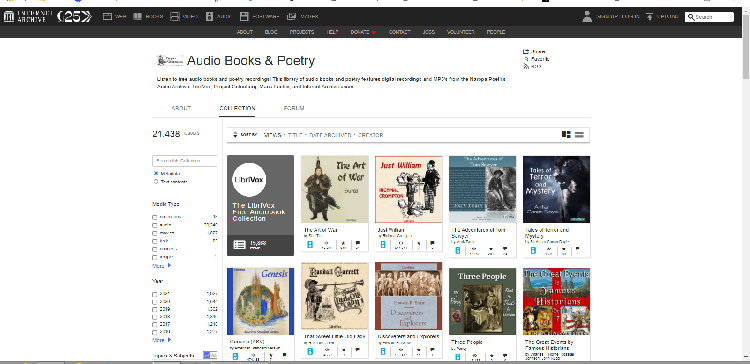Toggle the sort direction arrows icon
750x364 pixels.
click(235, 135)
